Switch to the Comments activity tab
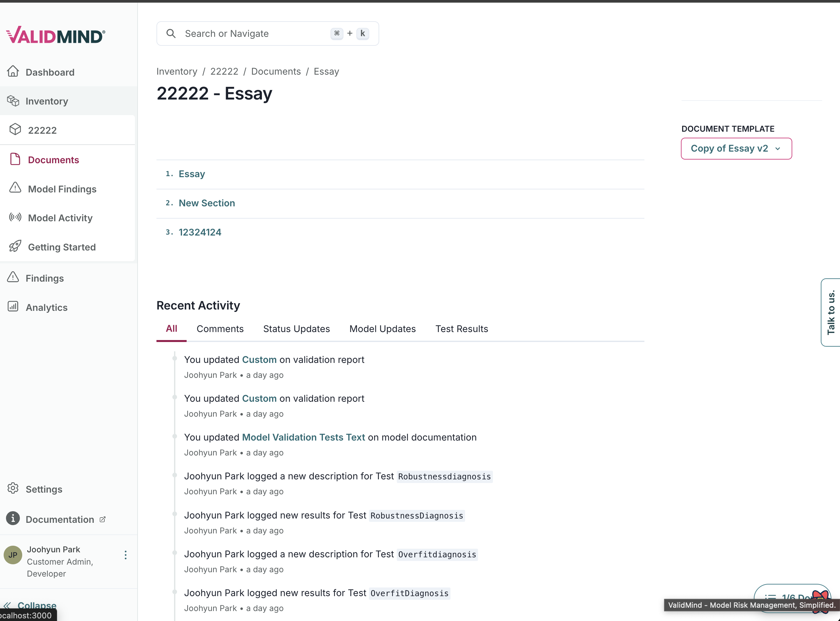This screenshot has height=621, width=840. tap(220, 328)
